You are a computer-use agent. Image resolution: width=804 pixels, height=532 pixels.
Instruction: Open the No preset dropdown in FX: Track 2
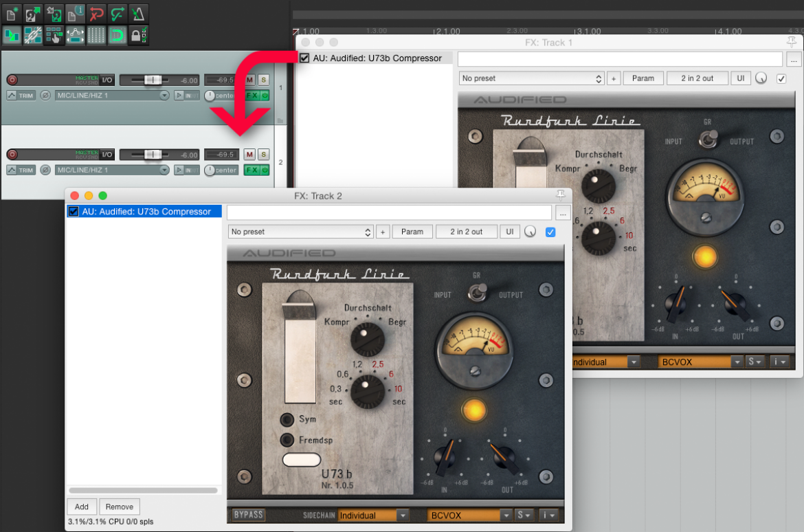[x=301, y=232]
